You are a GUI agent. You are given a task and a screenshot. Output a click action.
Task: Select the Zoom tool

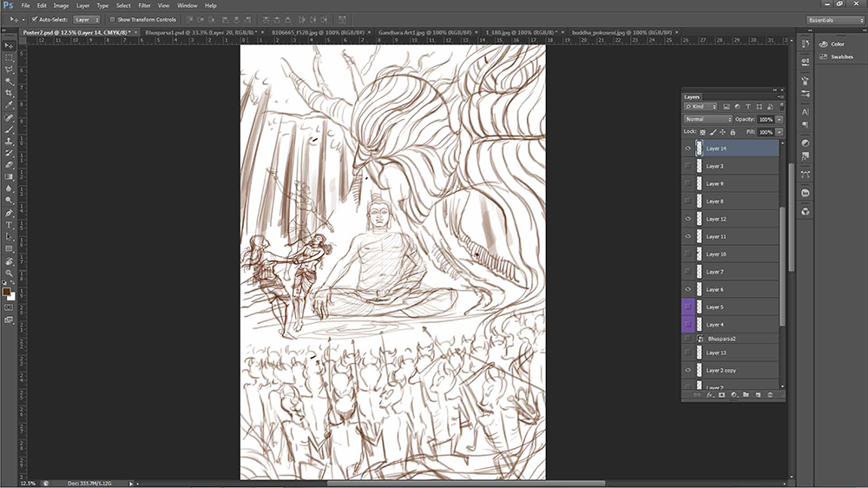[x=9, y=273]
